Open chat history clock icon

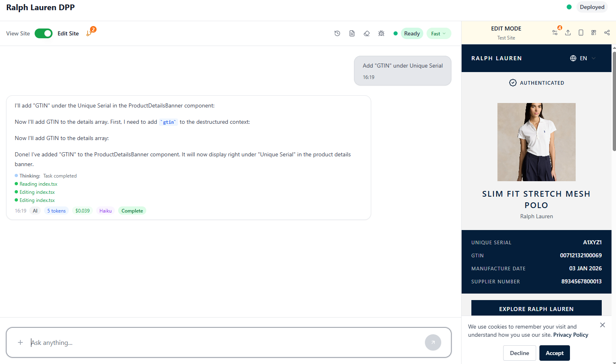coord(337,33)
